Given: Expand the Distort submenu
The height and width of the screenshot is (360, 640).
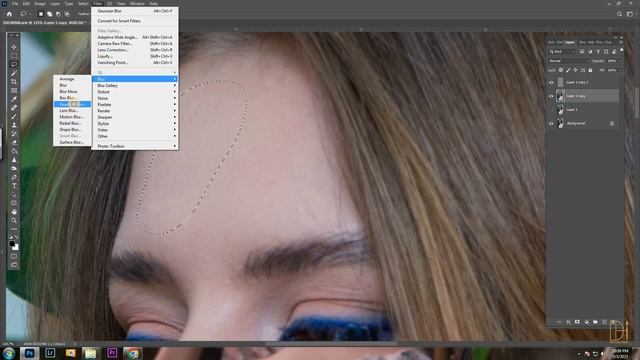Looking at the screenshot, I should click(135, 92).
